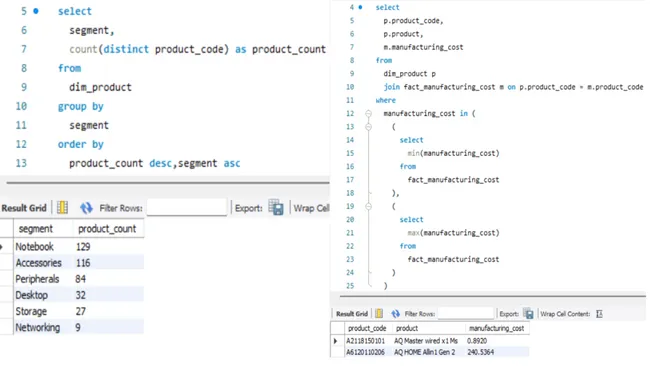The width and height of the screenshot is (650, 366).
Task: Collapse the code fold at line 19
Action: pyautogui.click(x=368, y=206)
